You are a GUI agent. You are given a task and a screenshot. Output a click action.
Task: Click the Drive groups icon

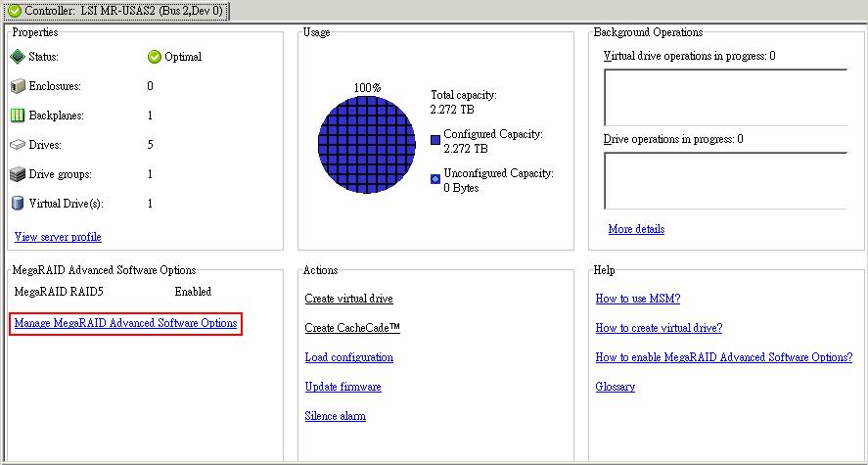click(18, 174)
